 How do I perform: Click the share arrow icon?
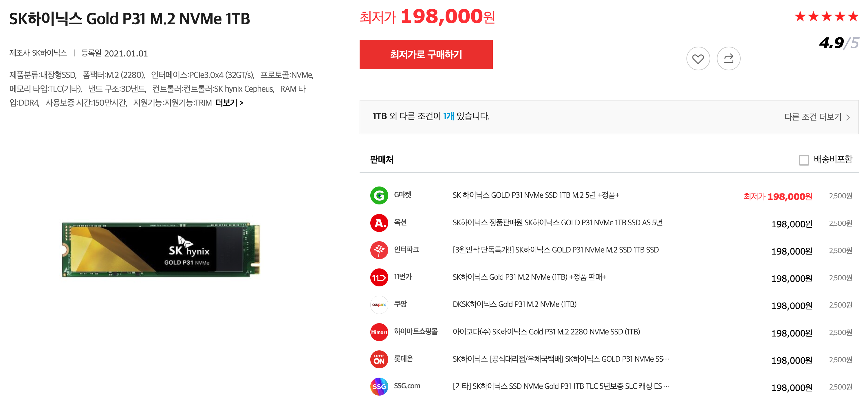pos(728,58)
